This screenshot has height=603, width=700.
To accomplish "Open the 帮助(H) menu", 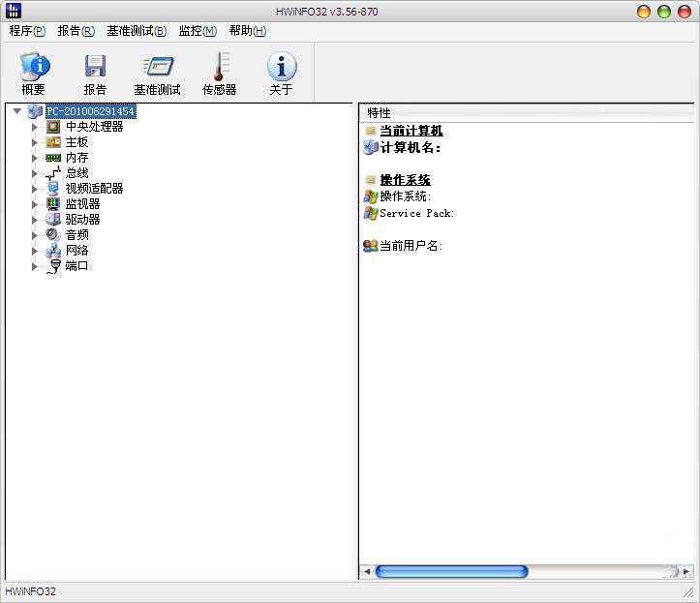I will click(248, 31).
